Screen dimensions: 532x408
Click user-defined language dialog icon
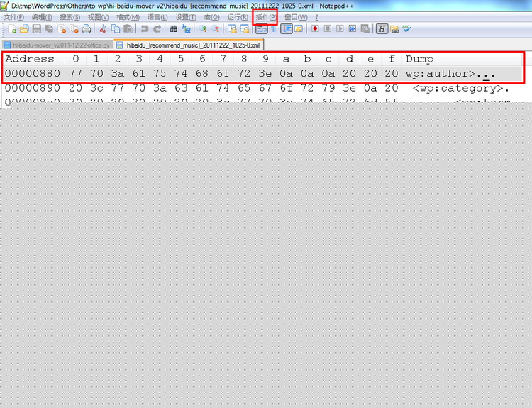pyautogui.click(x=298, y=29)
